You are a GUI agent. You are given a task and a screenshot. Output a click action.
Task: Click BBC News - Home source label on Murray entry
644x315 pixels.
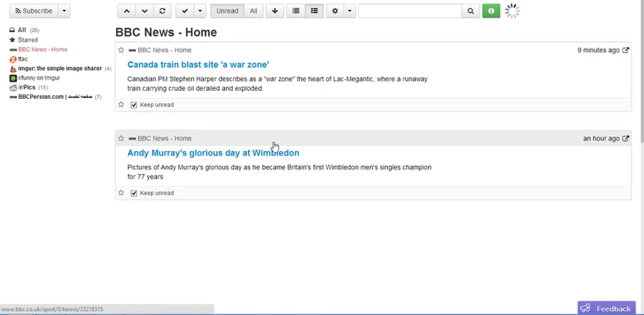pos(165,138)
